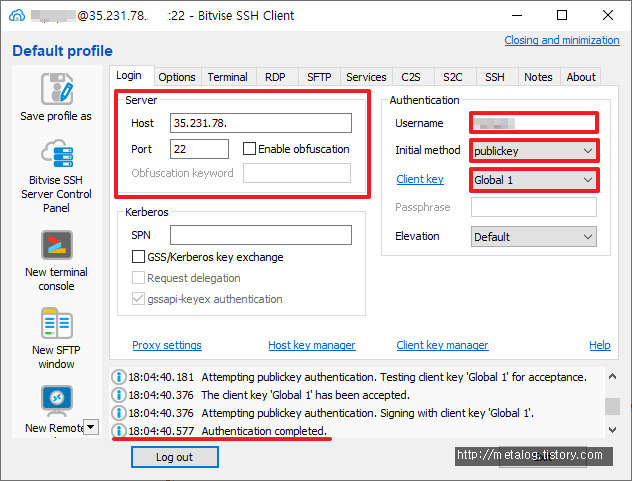The height and width of the screenshot is (481, 632).
Task: Click the Port input field
Action: [199, 149]
